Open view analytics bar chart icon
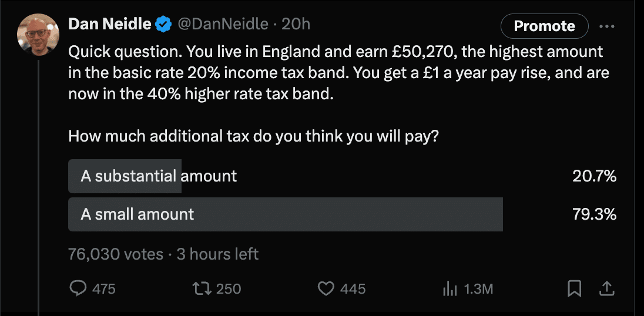This screenshot has width=644, height=316. click(450, 288)
